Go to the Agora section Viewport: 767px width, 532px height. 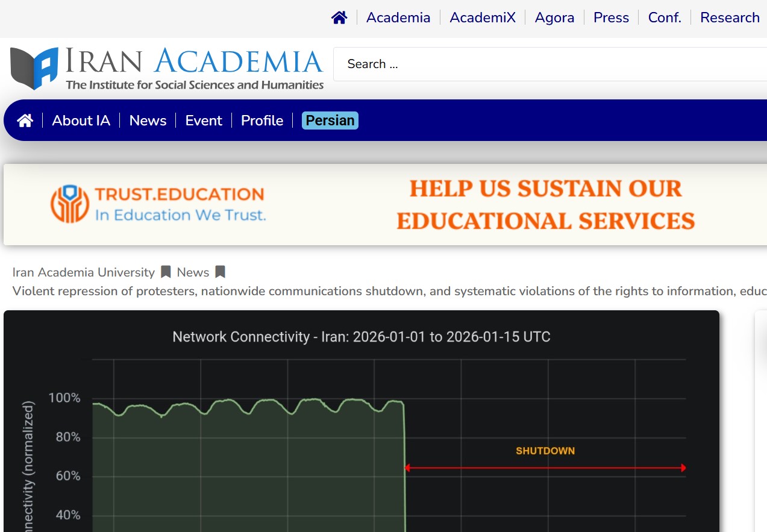click(554, 18)
